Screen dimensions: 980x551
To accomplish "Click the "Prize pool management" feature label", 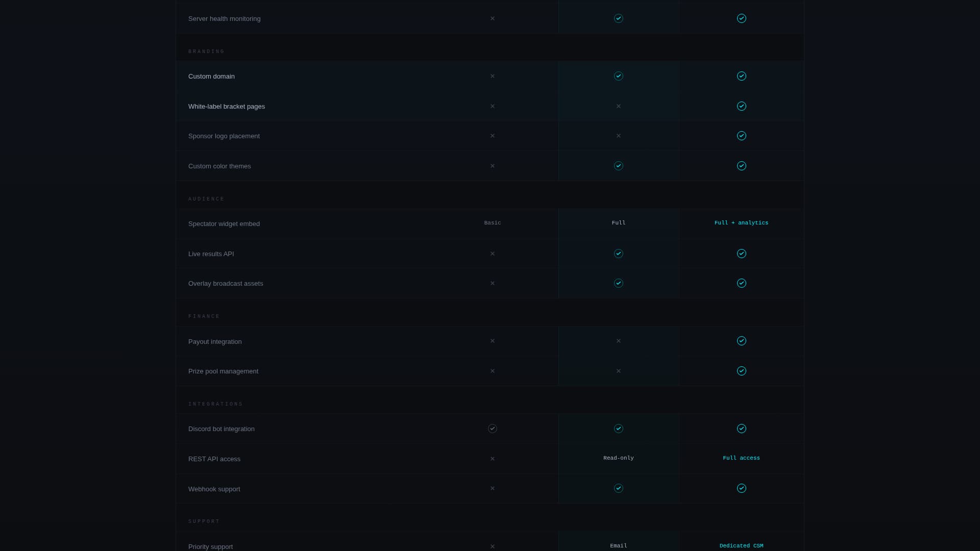I will pos(224,371).
